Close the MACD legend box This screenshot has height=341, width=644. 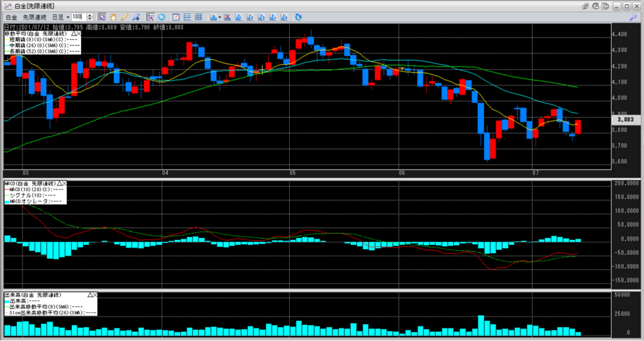[x=64, y=183]
